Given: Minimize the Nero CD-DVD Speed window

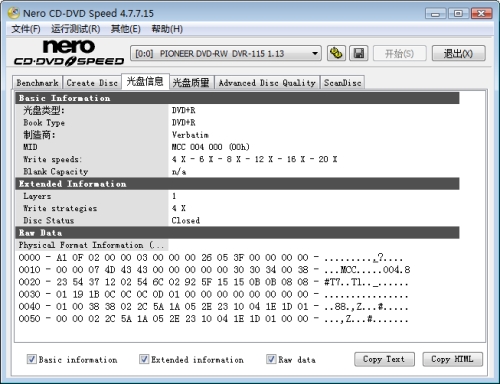Looking at the screenshot, I should coord(435,14).
